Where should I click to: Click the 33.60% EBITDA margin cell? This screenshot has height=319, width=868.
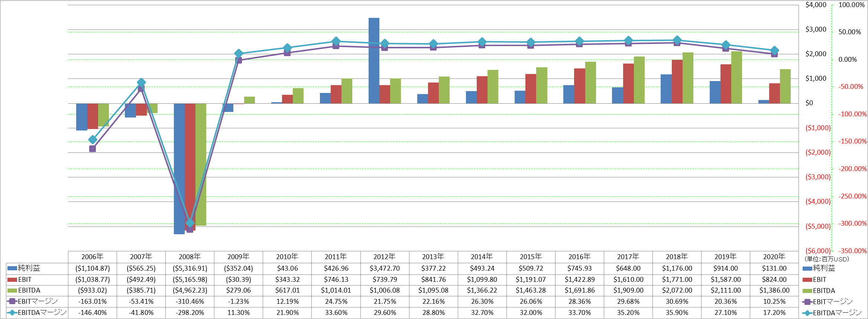point(336,313)
